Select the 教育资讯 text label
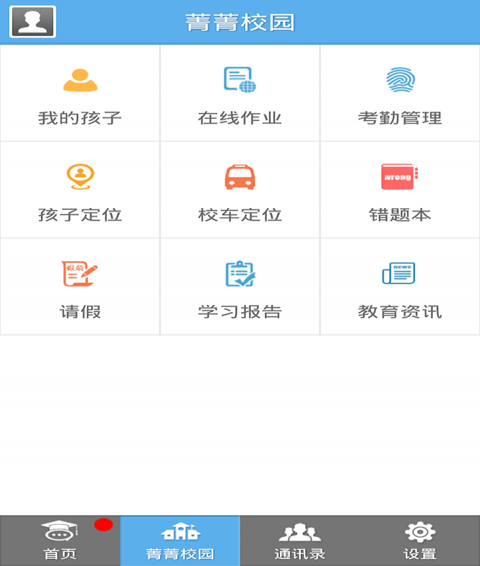 tap(400, 312)
